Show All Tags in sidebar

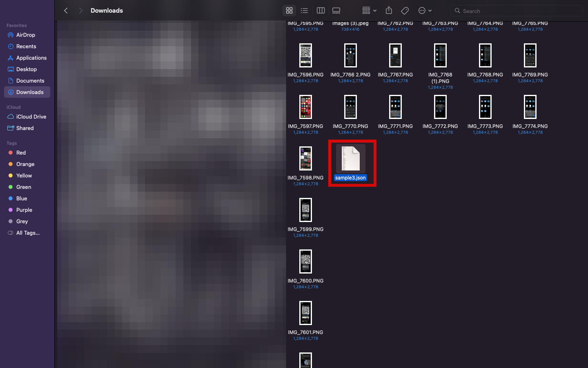[28, 233]
